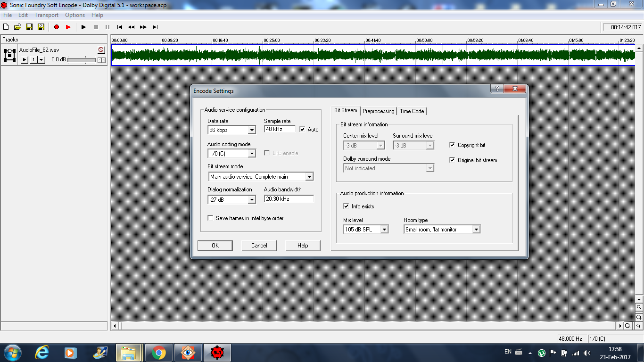Click the volume speaker icon in system tray
Image resolution: width=644 pixels, height=362 pixels.
[587, 353]
